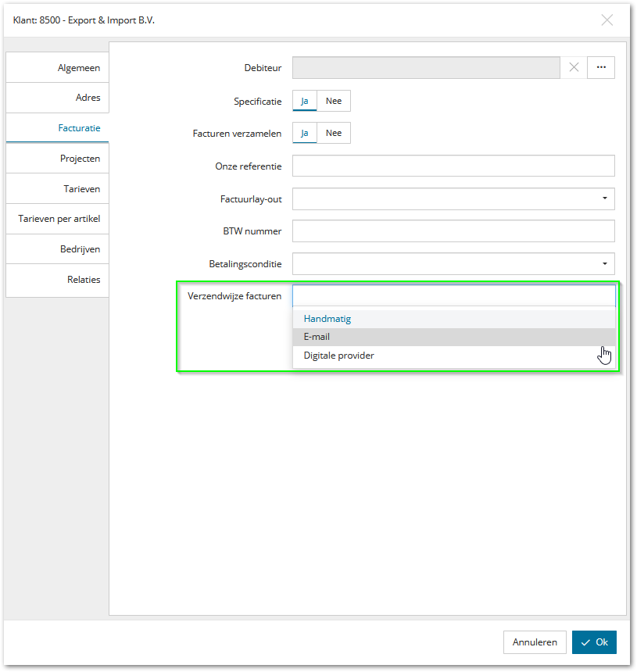Expand the Betalingsconditie dropdown
Screen dimensions: 637x672
tap(604, 263)
